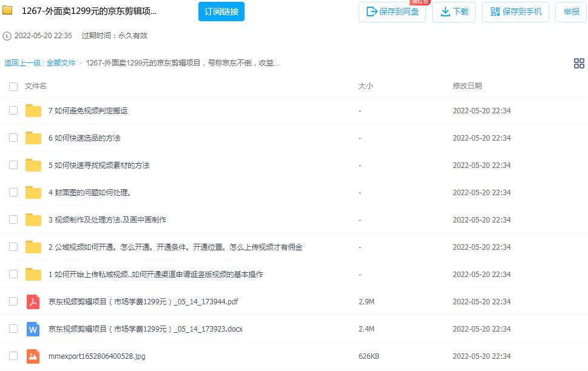Image resolution: width=588 pixels, height=371 pixels.
Task: Check the box for 3 视频制作及处理方法
Action: tap(13, 219)
